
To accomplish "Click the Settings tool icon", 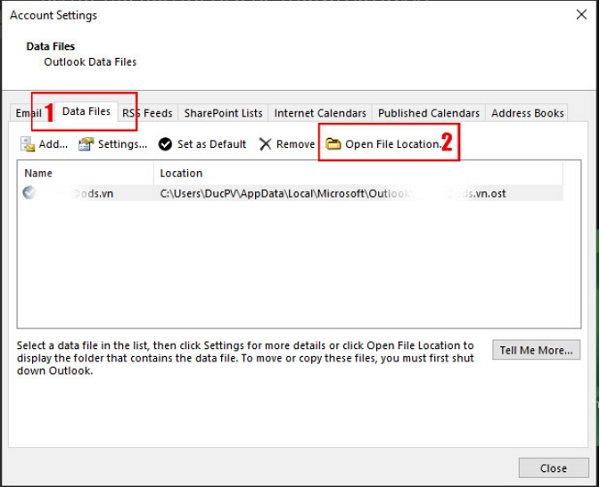I will pyautogui.click(x=86, y=144).
